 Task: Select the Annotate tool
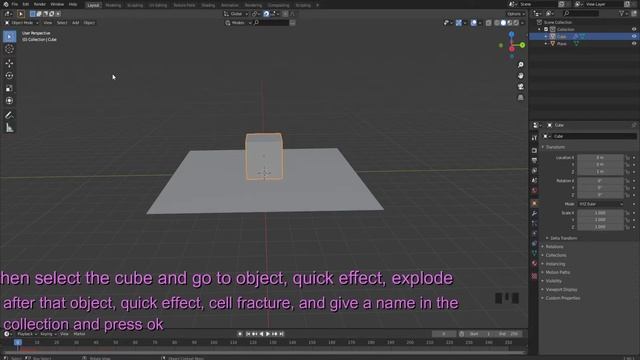[x=9, y=115]
